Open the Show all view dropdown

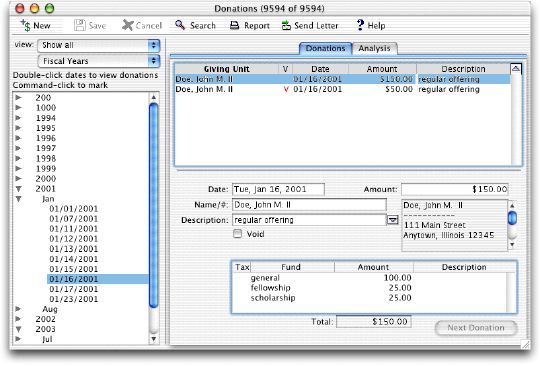click(x=99, y=45)
